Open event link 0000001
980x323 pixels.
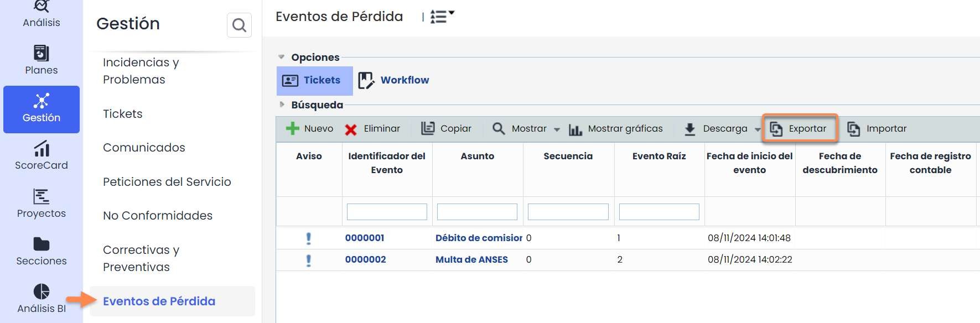[365, 238]
